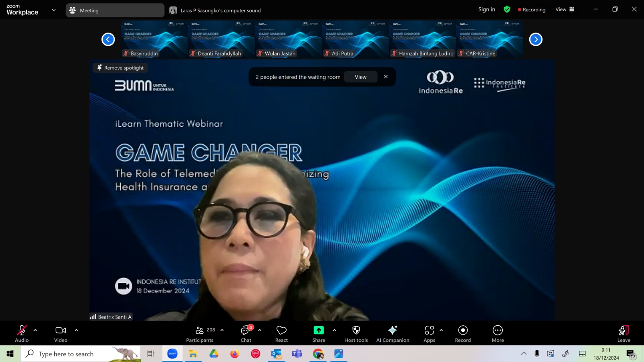Open Chrome from the taskbar

coord(318,354)
